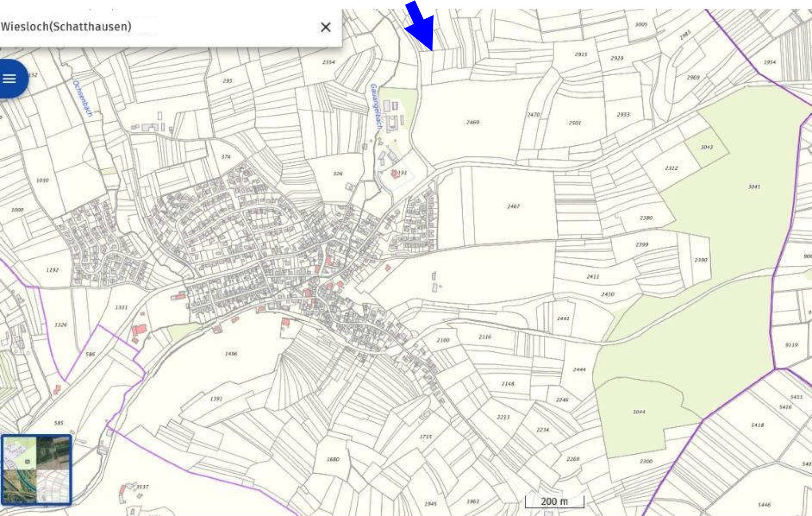Click parcel label 326
This screenshot has height=516, width=812.
[338, 173]
